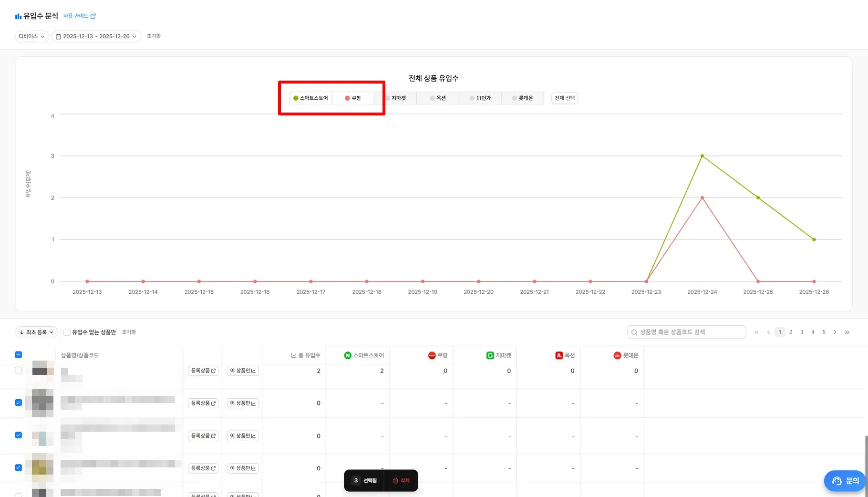Enable the 11번가 legend series
The image size is (868, 497).
pyautogui.click(x=480, y=98)
